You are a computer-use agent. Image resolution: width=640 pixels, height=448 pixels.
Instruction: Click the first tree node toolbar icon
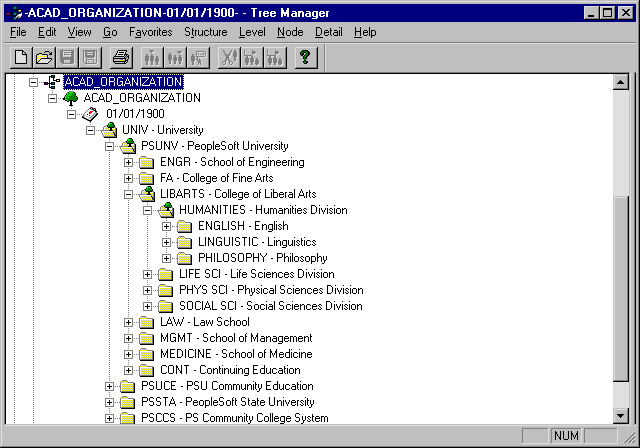click(152, 57)
